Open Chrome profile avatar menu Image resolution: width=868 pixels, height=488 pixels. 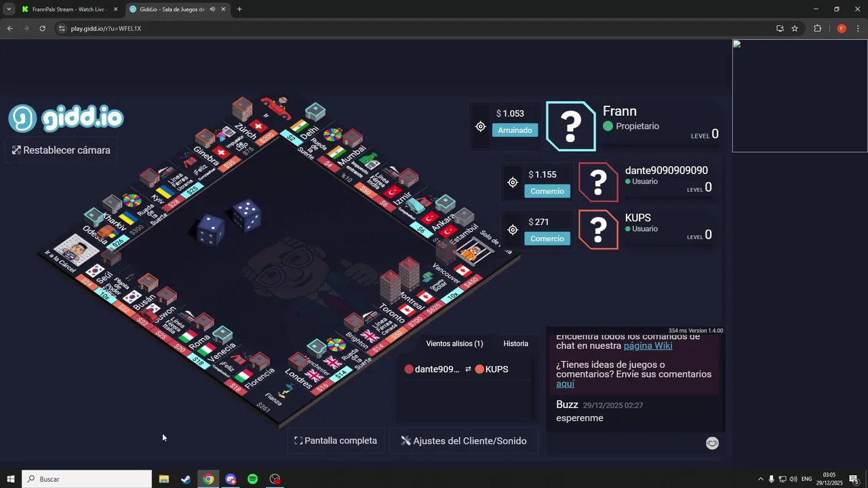coord(842,28)
